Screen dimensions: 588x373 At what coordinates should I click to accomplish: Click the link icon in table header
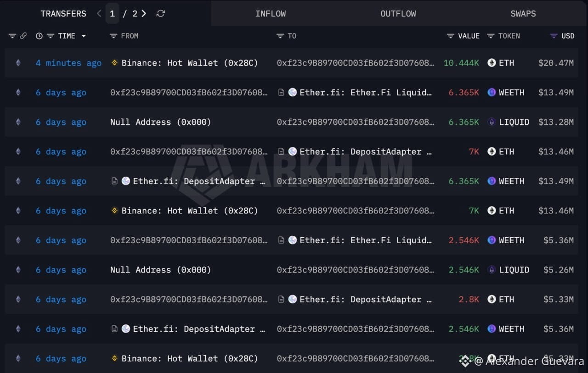click(x=23, y=36)
